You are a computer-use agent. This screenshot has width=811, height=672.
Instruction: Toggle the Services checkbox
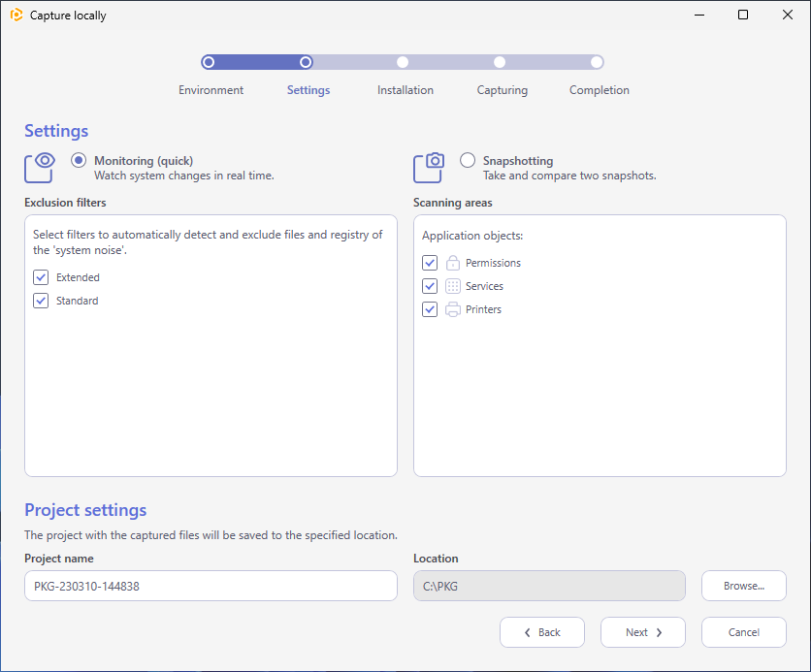(x=430, y=286)
